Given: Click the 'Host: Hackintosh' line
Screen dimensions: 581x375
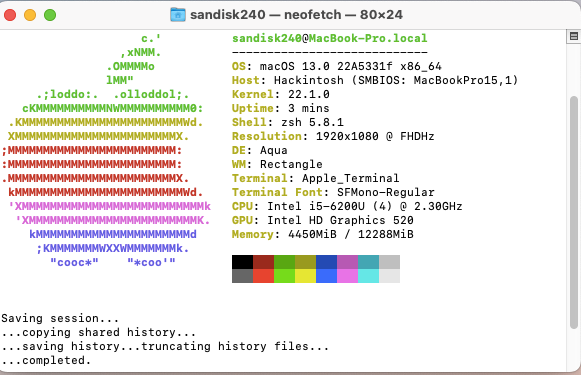Looking at the screenshot, I should click(x=375, y=80).
